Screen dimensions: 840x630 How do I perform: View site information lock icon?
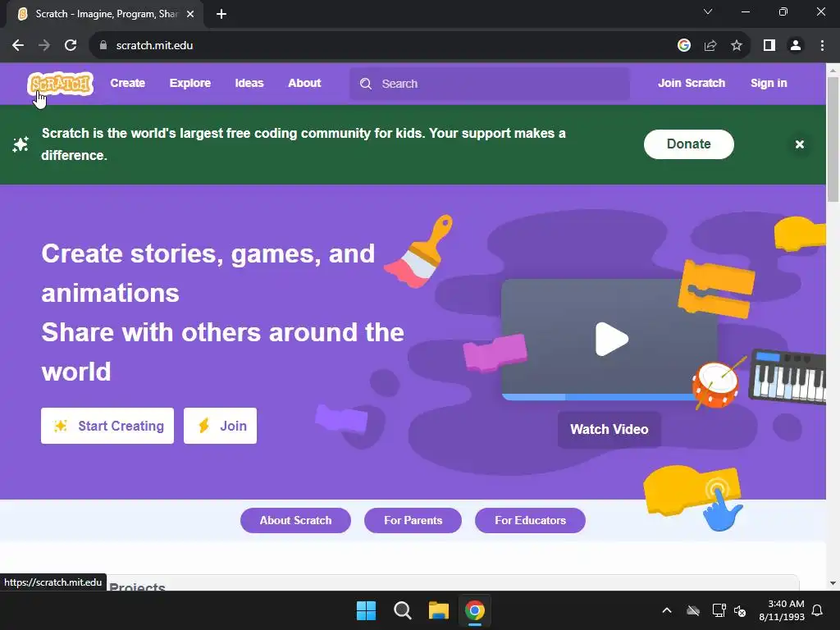point(103,46)
